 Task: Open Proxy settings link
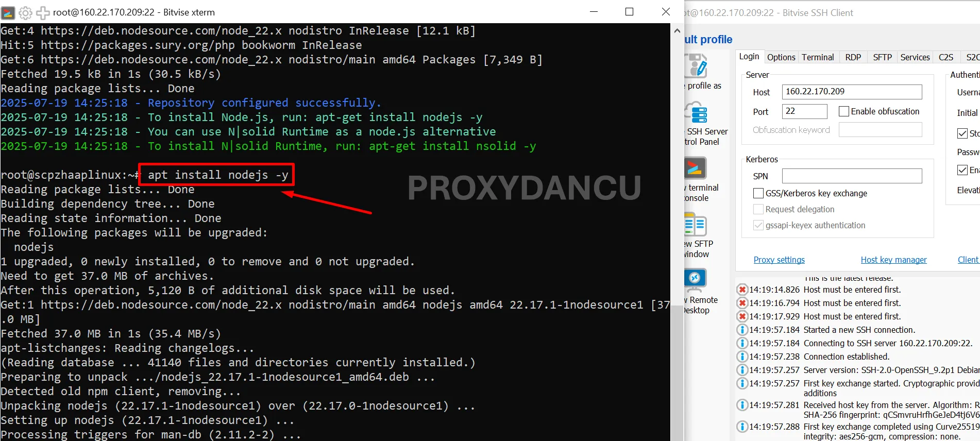click(779, 260)
